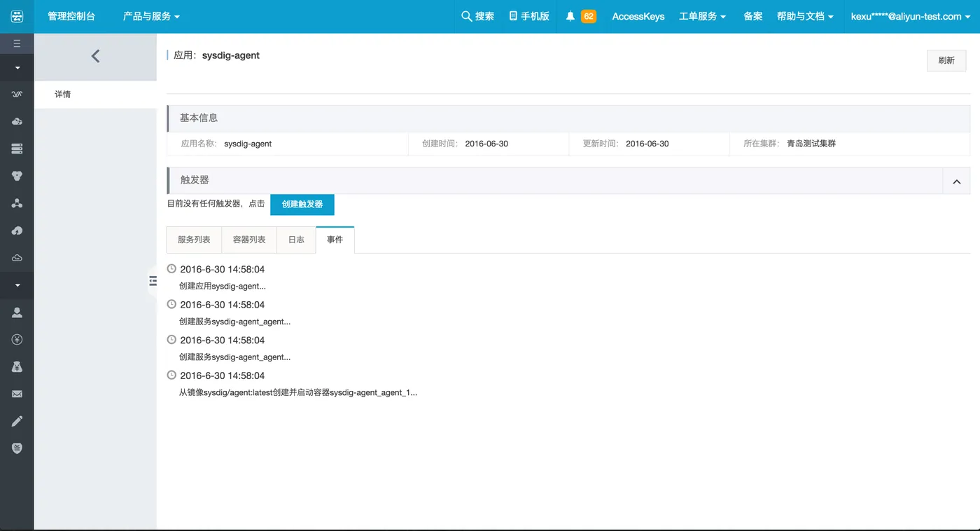980x531 pixels.
Task: Open the circled yen billing icon
Action: (x=17, y=340)
